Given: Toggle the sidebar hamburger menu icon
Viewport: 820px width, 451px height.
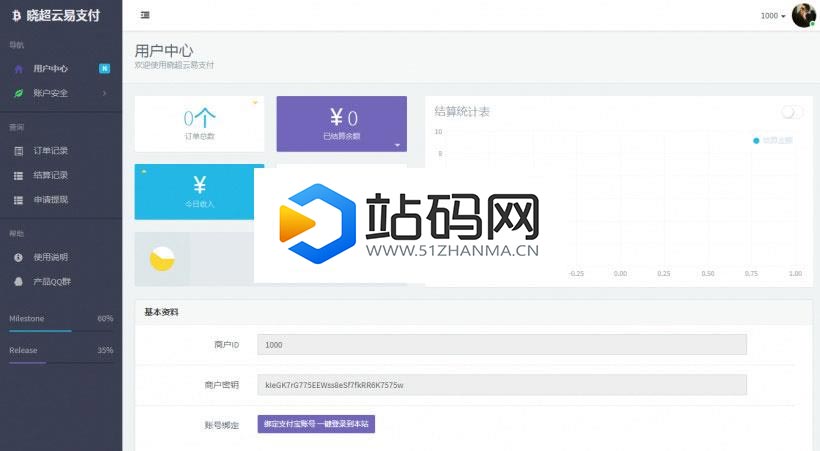Looking at the screenshot, I should [145, 15].
